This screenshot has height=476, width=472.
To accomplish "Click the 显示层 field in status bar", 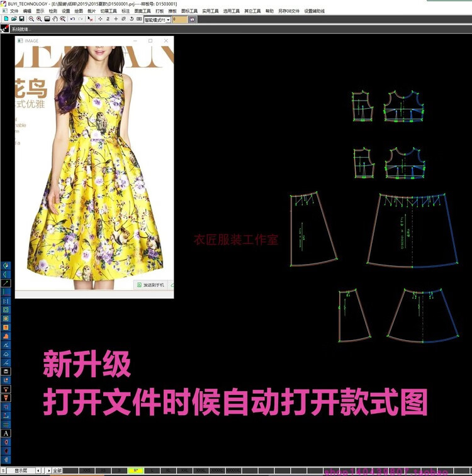I will point(21,470).
